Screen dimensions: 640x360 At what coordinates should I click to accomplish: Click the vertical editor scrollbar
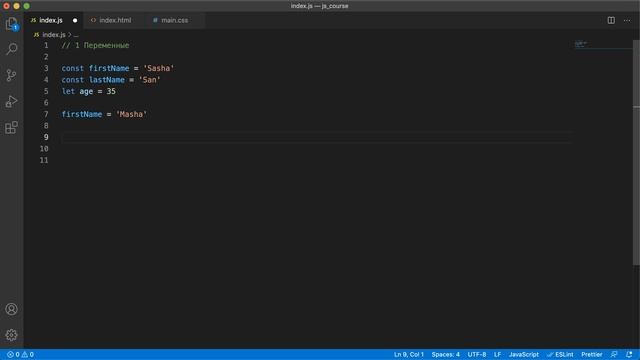click(636, 153)
